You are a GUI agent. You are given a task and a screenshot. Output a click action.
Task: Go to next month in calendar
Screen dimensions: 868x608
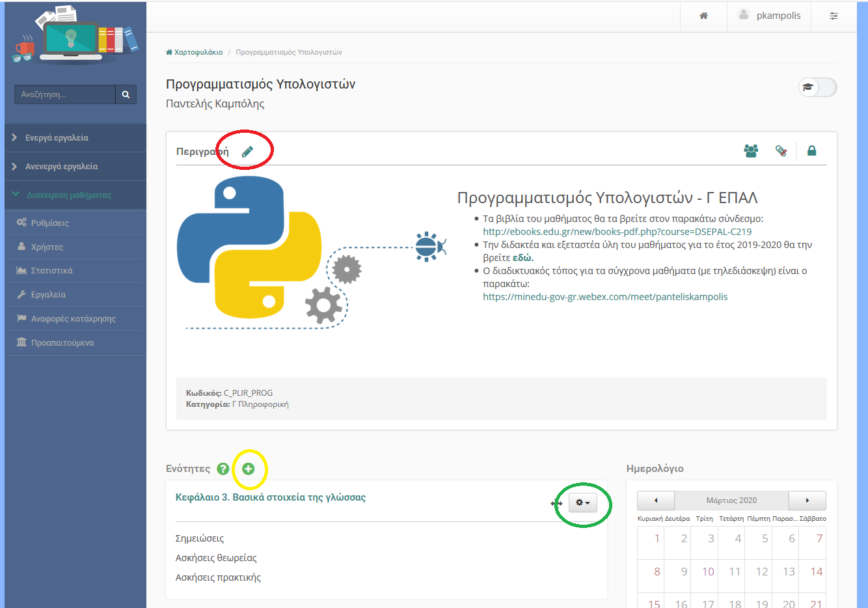pos(807,501)
